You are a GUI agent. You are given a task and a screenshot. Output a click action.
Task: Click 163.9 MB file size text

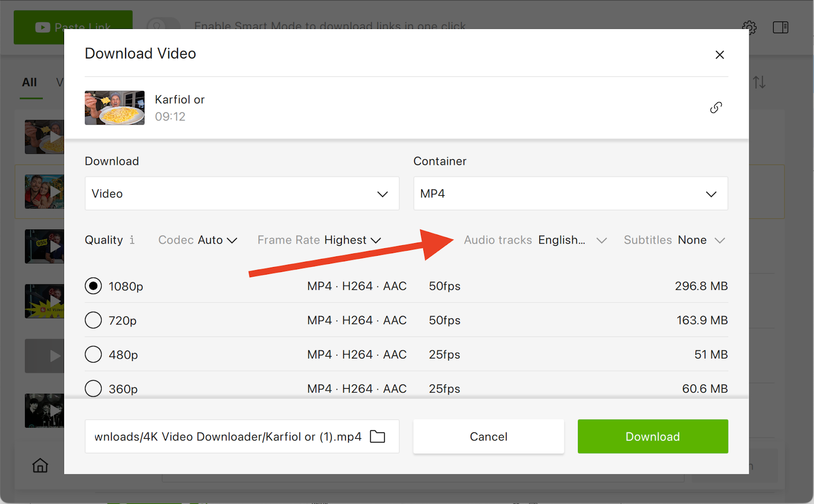click(702, 320)
